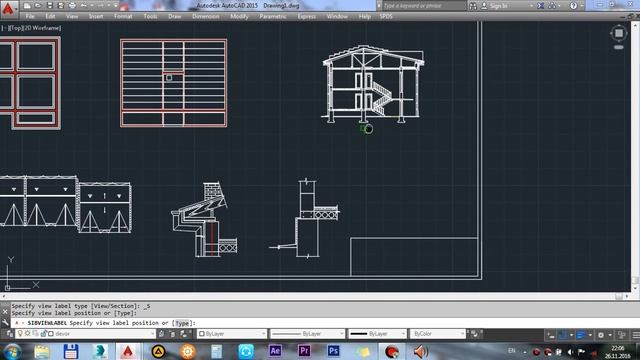Toggle the blue annotation scale status icon
This screenshot has height=360, width=640.
(580, 335)
